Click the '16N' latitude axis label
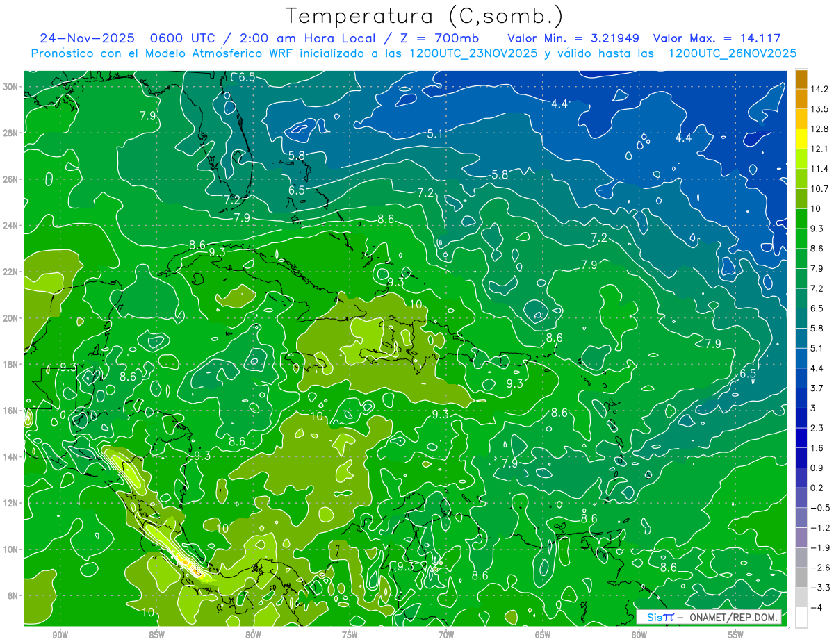 pos(10,411)
